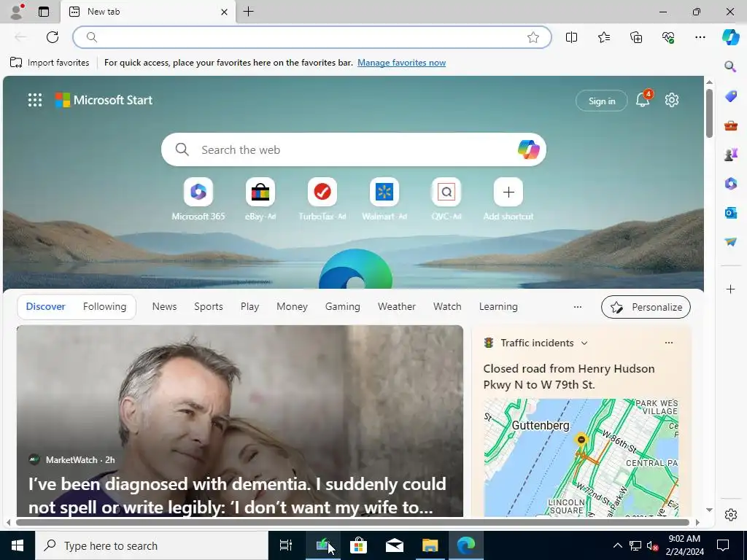Open the Microsoft Start app launcher grid
Screen dimensions: 747x560
coord(35,100)
